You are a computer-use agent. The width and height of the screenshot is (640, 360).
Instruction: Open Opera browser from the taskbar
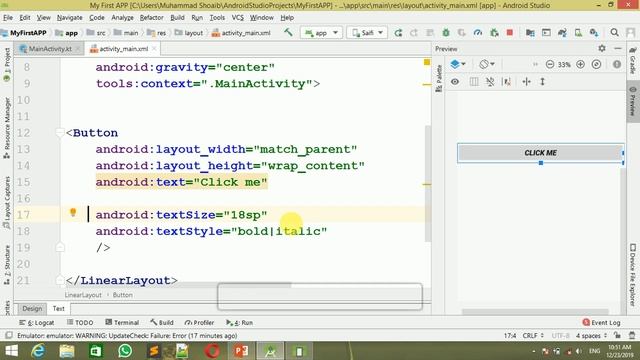(x=212, y=351)
